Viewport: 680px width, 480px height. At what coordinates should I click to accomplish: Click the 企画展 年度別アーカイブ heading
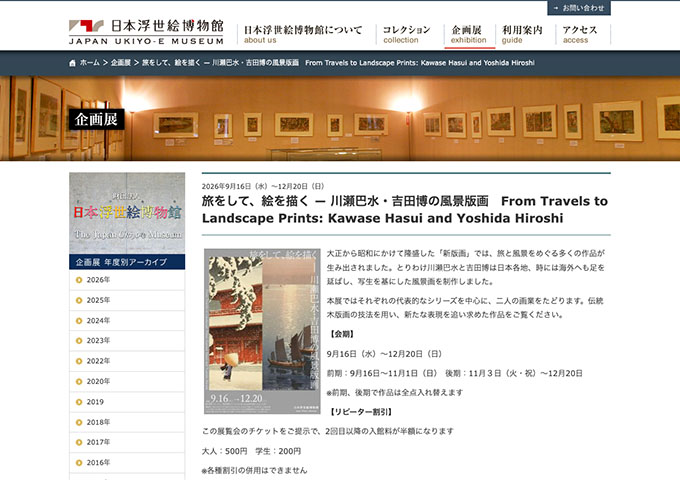[x=127, y=262]
